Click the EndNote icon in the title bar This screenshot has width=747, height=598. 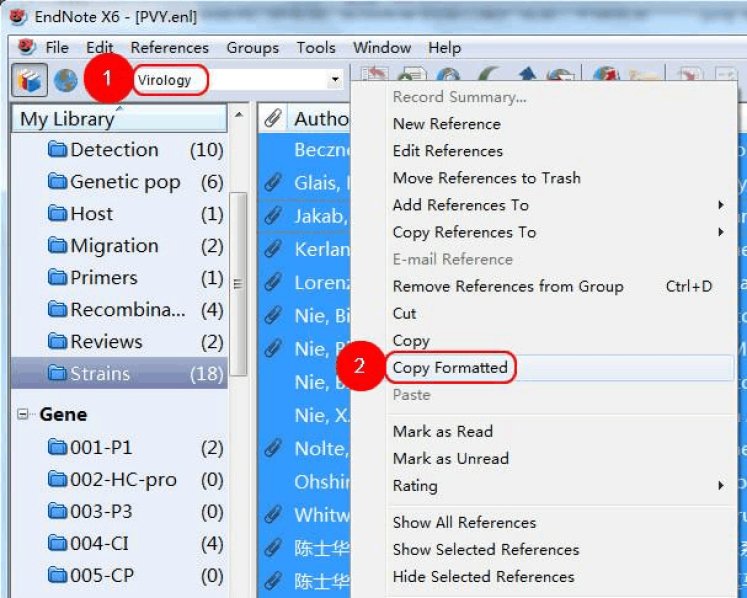[18, 17]
